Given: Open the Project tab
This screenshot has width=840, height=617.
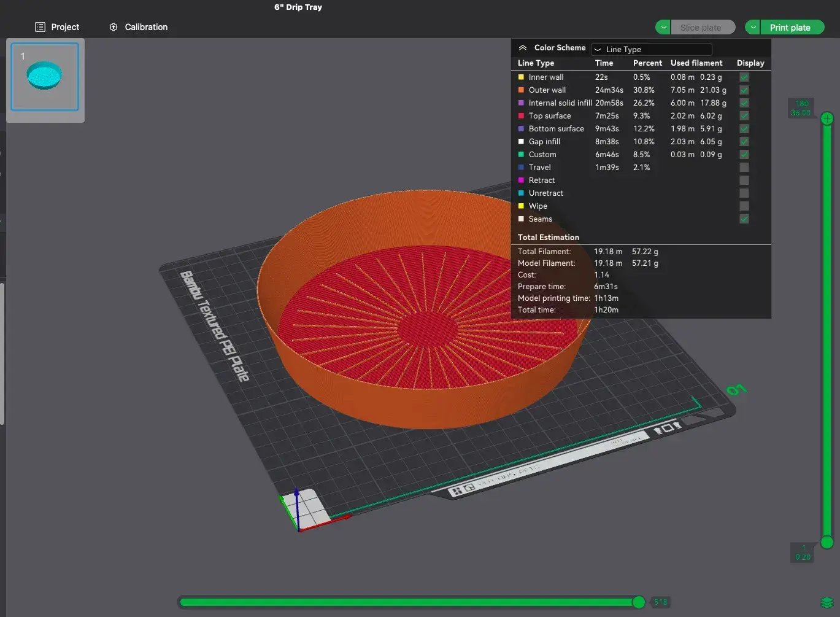Looking at the screenshot, I should click(x=57, y=27).
